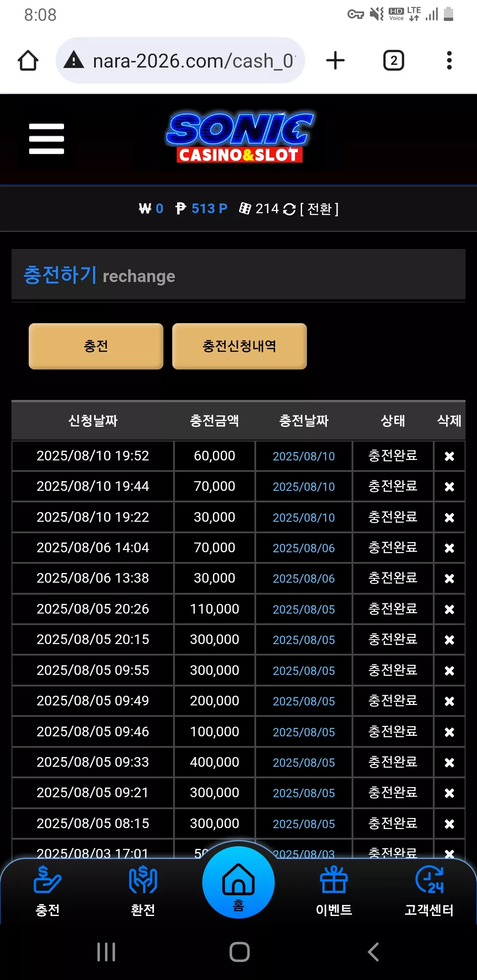Open the tab switcher showing 2 tabs
This screenshot has height=980, width=477.
pos(394,60)
